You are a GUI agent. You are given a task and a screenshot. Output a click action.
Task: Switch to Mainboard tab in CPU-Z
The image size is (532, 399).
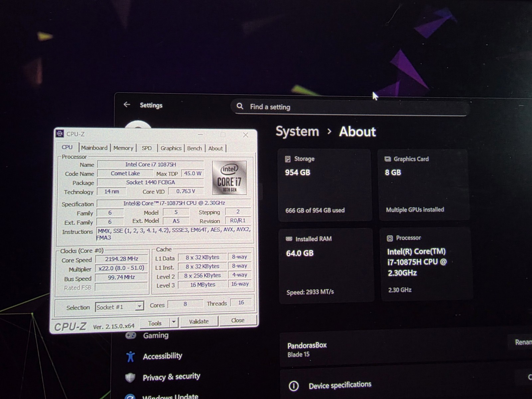94,148
